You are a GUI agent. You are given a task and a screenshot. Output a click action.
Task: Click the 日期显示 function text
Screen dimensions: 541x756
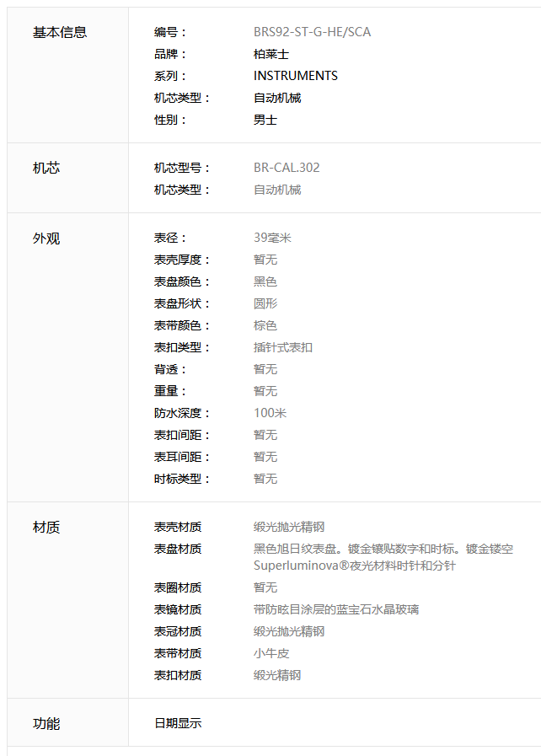[x=178, y=723]
